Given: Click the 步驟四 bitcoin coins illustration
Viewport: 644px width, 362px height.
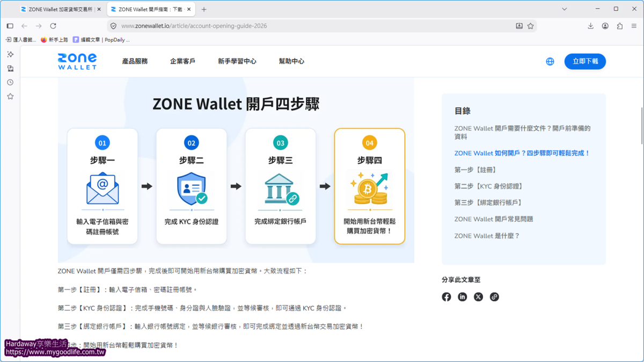Looking at the screenshot, I should click(370, 189).
